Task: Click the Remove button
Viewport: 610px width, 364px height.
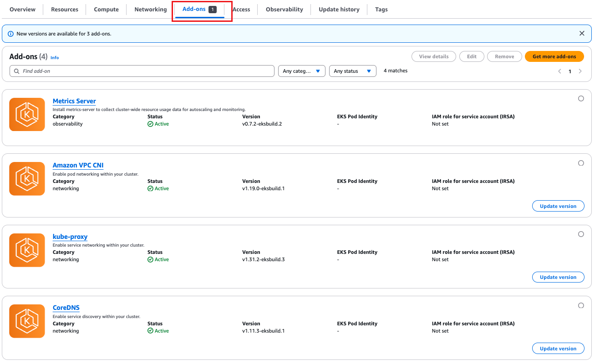Action: pos(504,56)
